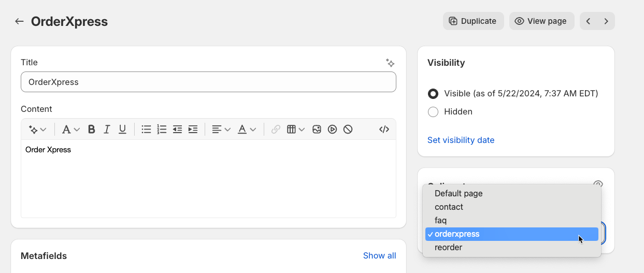This screenshot has width=644, height=273.
Task: Expand the insert table dropdown
Action: 295,130
